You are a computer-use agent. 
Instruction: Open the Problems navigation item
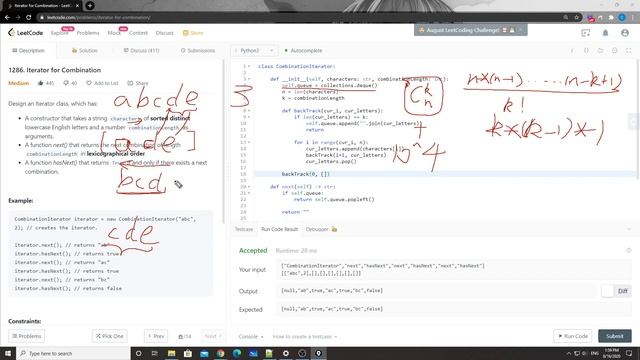pos(88,33)
